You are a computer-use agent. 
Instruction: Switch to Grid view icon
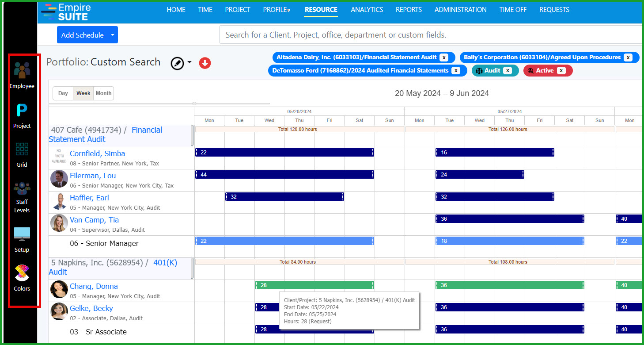coord(22,149)
